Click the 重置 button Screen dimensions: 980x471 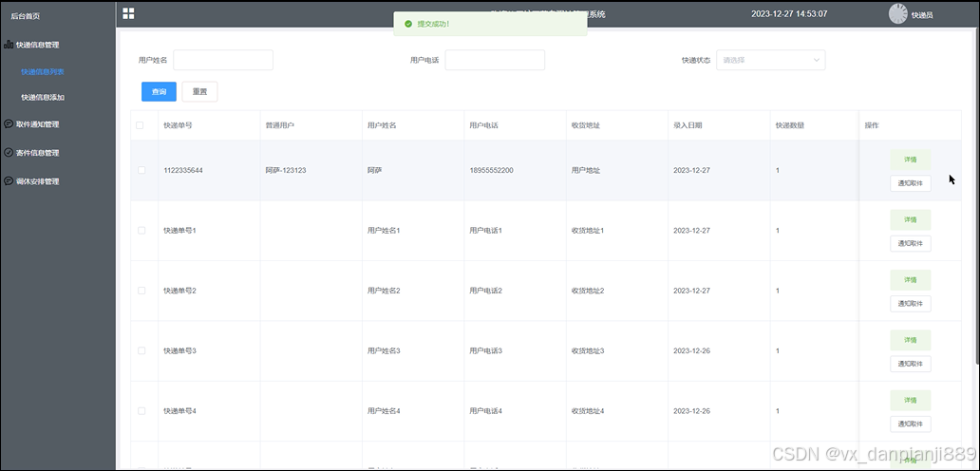tap(200, 92)
